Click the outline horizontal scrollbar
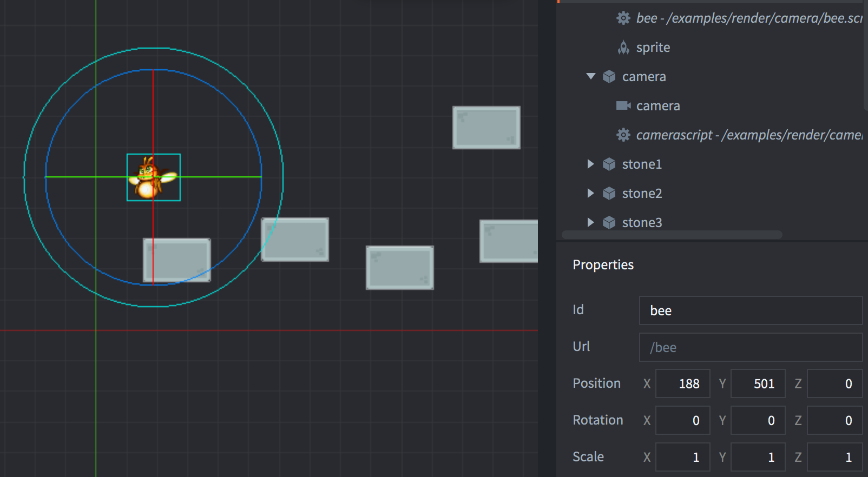Screen dimensions: 868x477 (672, 235)
